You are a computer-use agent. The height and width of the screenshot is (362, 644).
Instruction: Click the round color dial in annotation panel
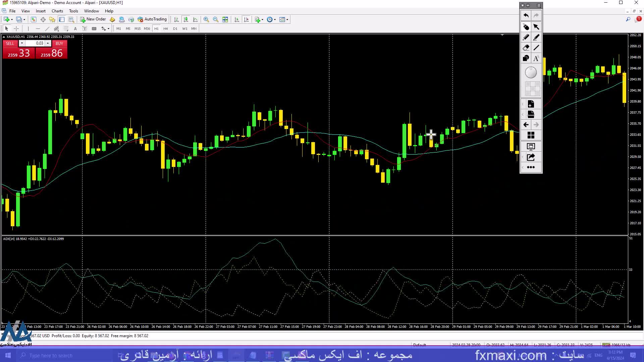(531, 72)
